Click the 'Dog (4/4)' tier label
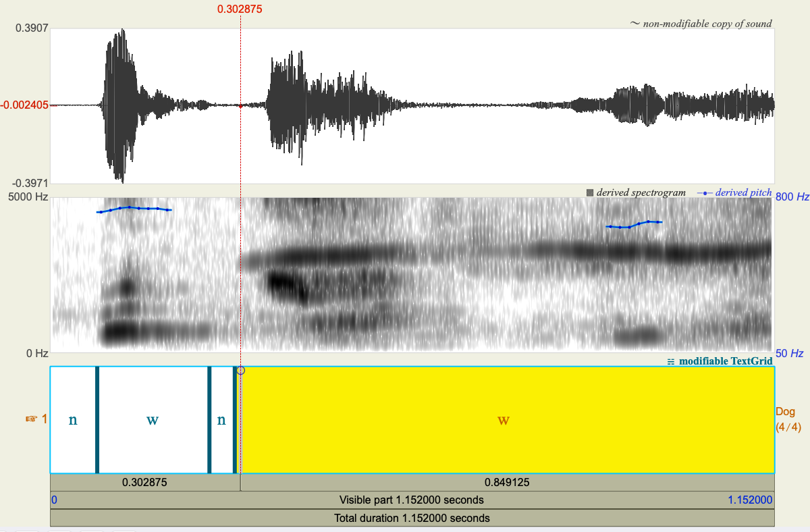 point(788,419)
